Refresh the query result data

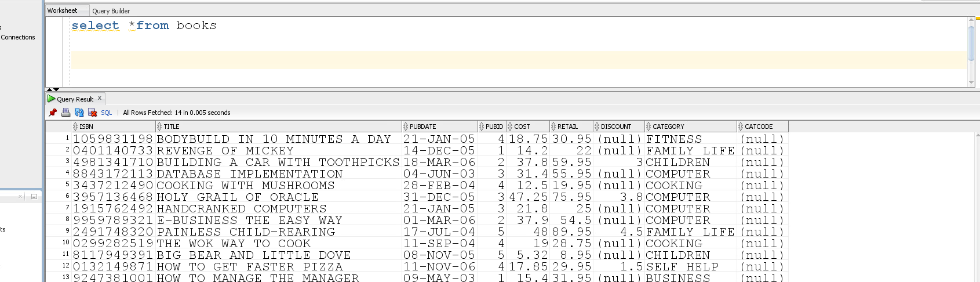[x=79, y=113]
